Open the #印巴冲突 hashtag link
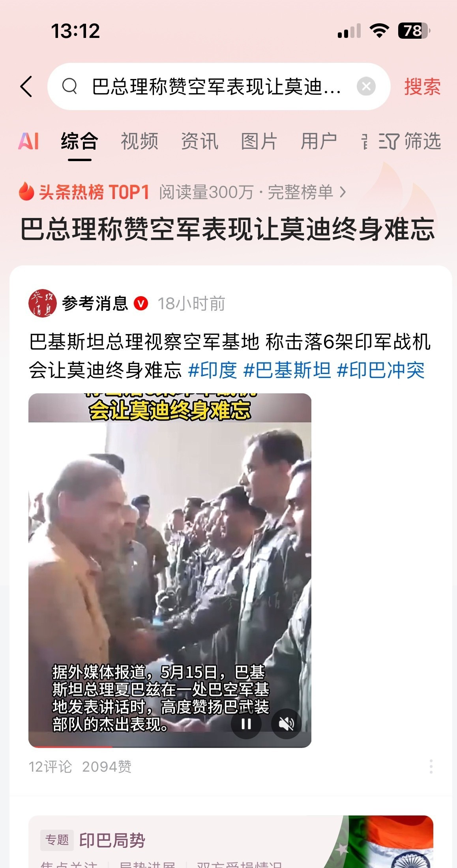The width and height of the screenshot is (457, 868). 381,370
